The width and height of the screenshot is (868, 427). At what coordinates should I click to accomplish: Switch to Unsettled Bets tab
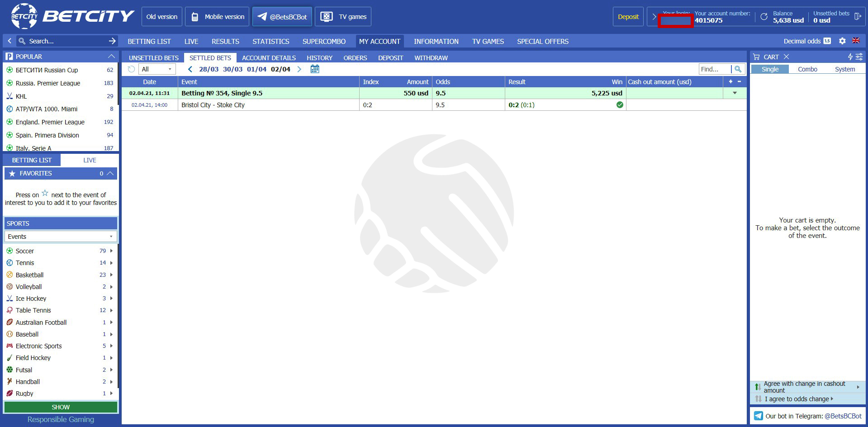pyautogui.click(x=153, y=57)
